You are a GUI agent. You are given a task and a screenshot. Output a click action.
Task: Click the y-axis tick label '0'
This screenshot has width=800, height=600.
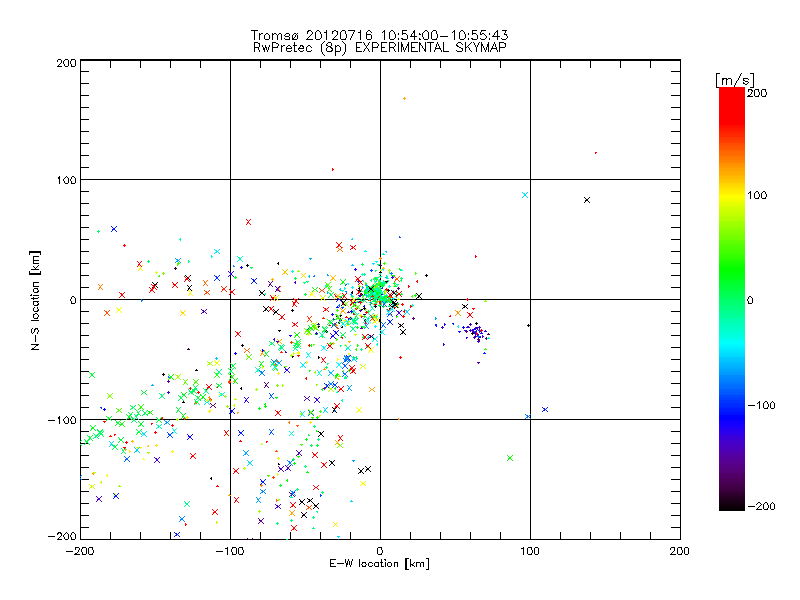coord(73,300)
